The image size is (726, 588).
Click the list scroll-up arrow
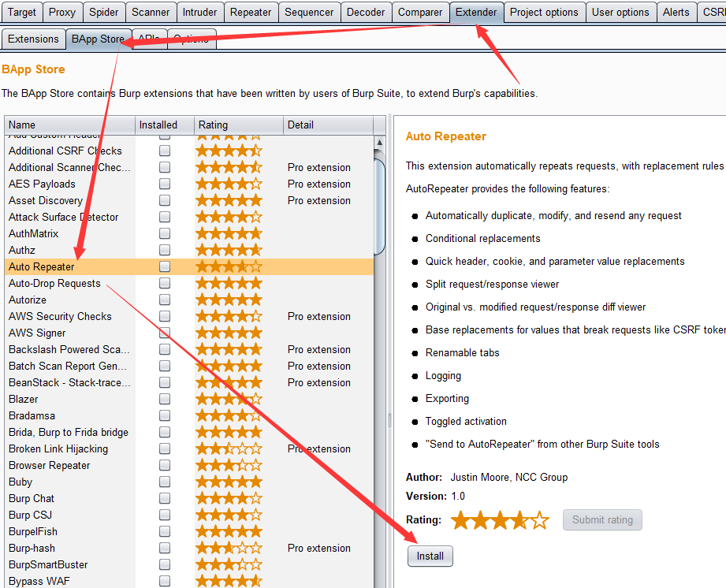tap(379, 142)
